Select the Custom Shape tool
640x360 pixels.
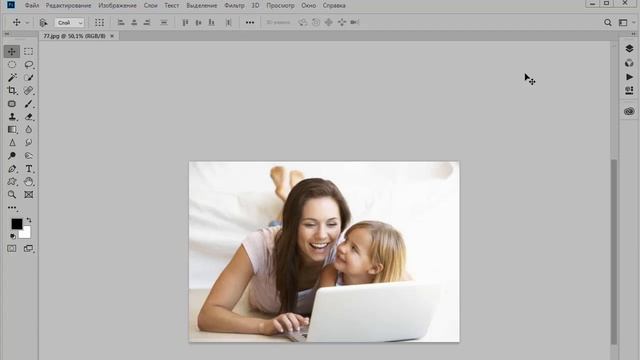tap(12, 182)
